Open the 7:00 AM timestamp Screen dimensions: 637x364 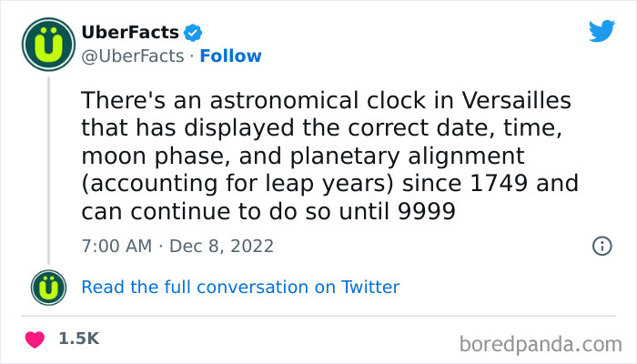pos(114,247)
